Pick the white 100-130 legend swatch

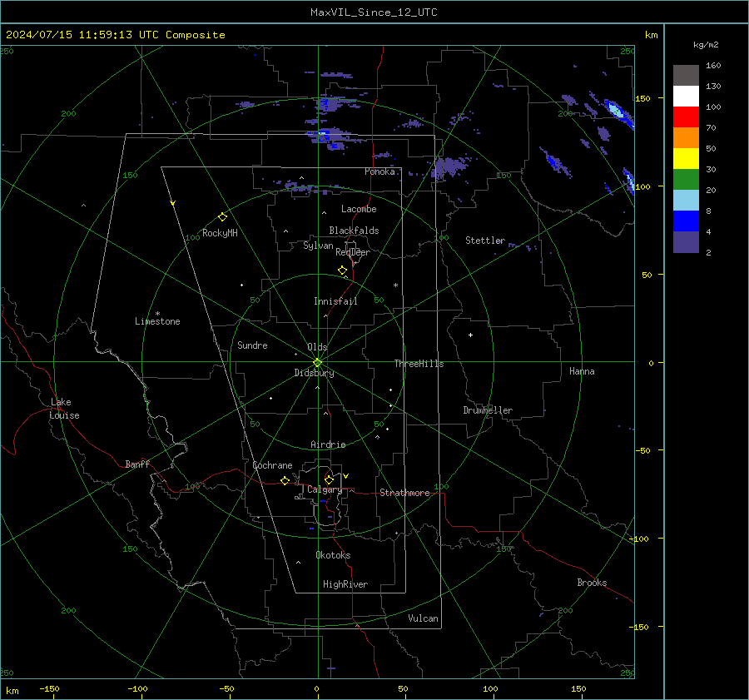click(x=686, y=97)
